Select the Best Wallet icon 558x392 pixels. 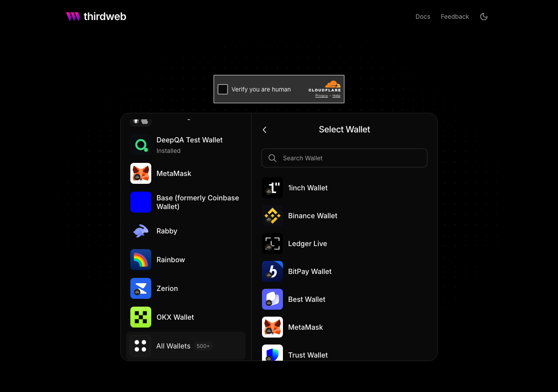(x=272, y=299)
